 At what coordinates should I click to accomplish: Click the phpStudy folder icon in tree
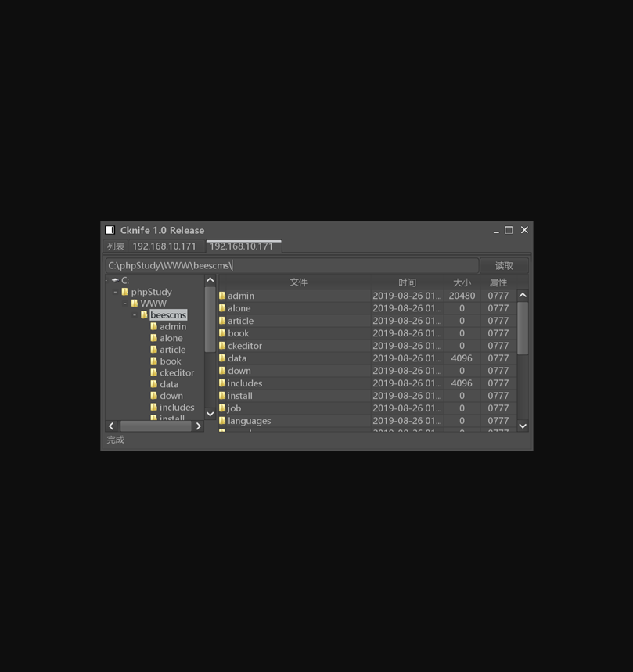(124, 292)
